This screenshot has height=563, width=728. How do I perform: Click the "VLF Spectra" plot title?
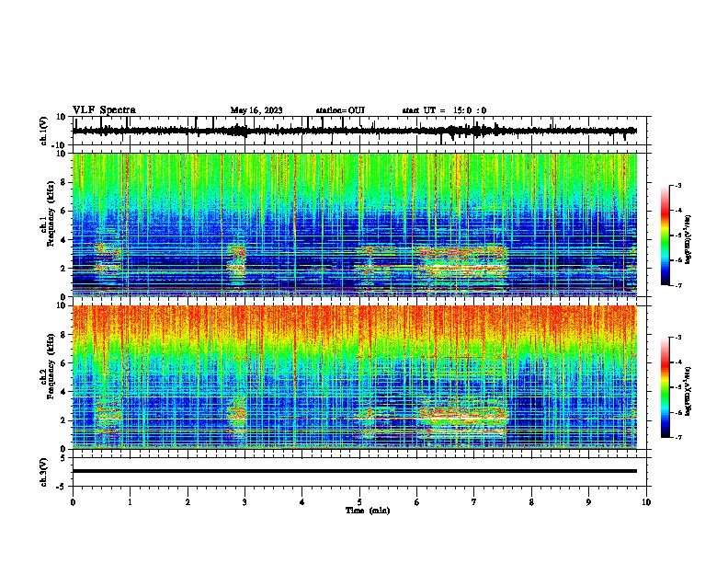(104, 110)
